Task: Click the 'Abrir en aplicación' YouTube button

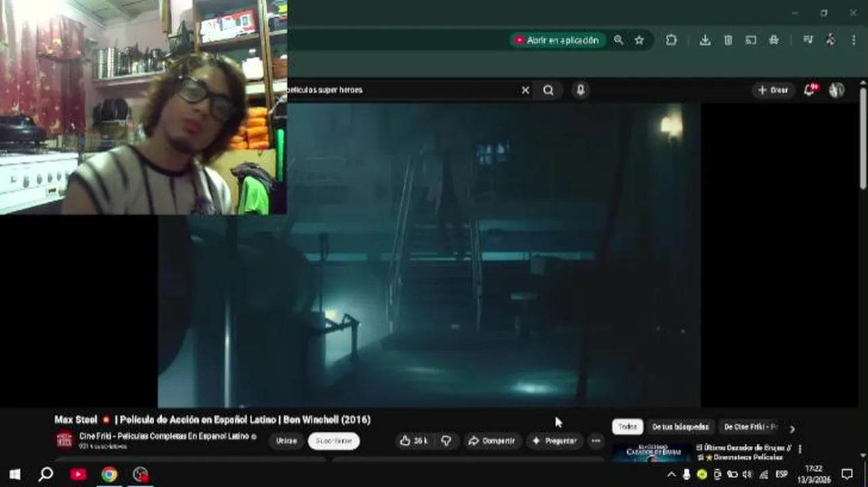Action: pos(558,40)
